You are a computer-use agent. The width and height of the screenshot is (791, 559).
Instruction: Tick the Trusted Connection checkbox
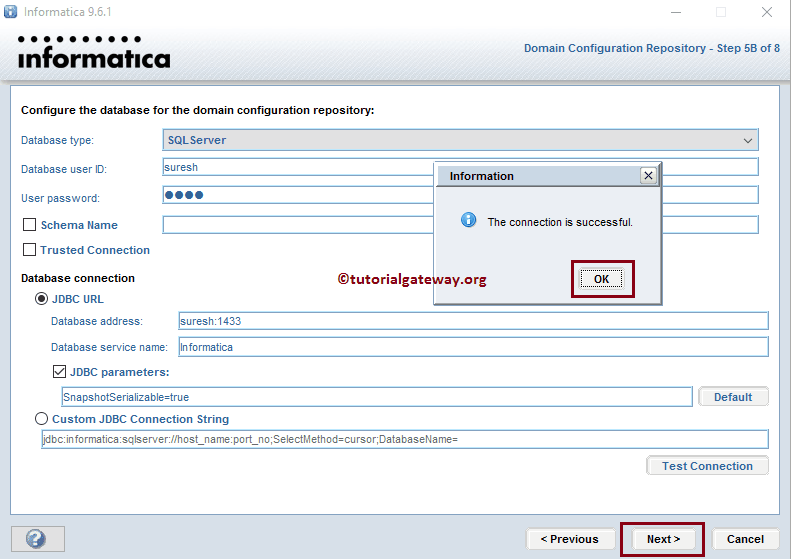30,249
